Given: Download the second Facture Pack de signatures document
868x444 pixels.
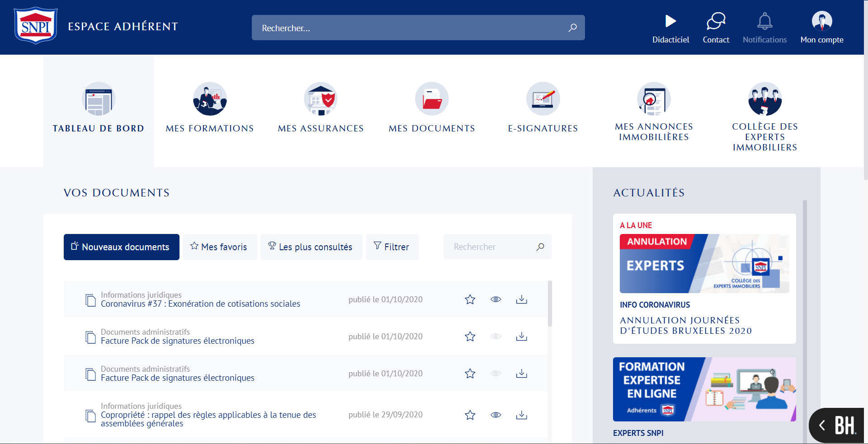Looking at the screenshot, I should point(522,374).
